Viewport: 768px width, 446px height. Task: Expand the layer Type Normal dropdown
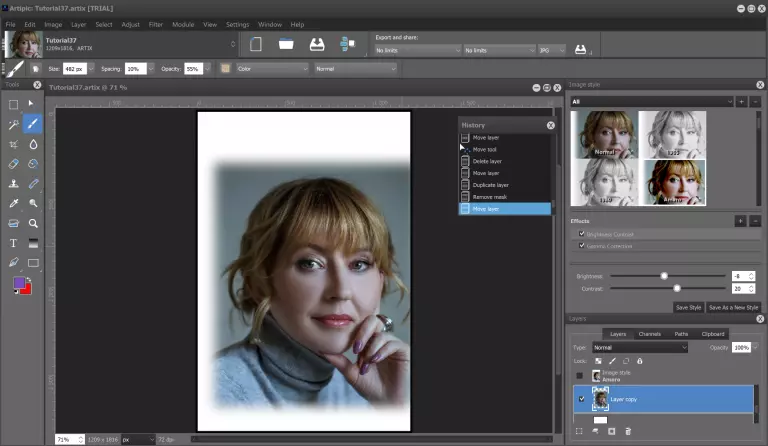point(640,347)
